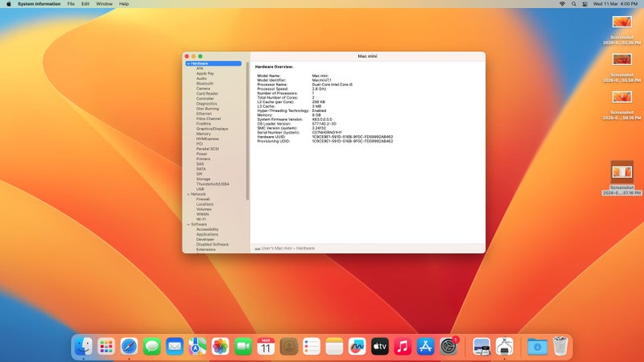Image resolution: width=644 pixels, height=362 pixels.
Task: Click the Serial Number (system) value
Action: 327,133
